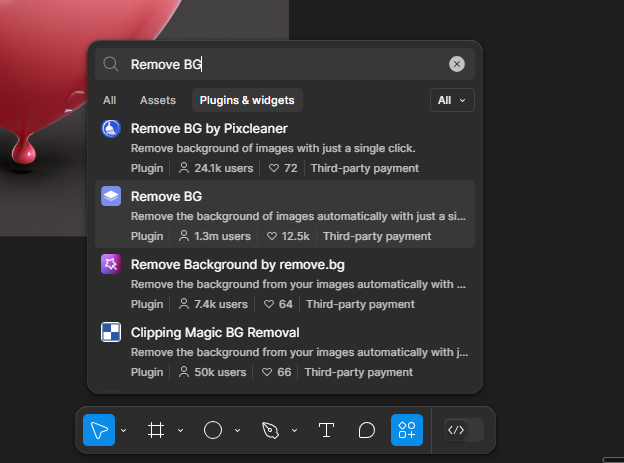Click the remove.bg plugin purple icon
This screenshot has width=624, height=463.
coord(111,264)
